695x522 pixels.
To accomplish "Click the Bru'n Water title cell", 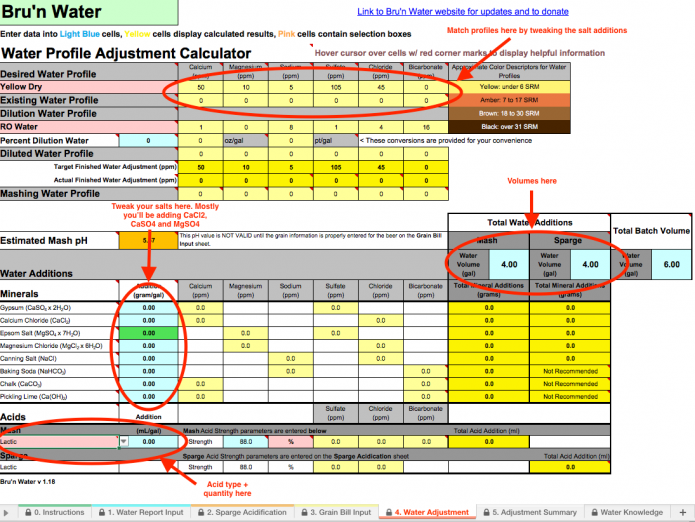I will click(89, 12).
